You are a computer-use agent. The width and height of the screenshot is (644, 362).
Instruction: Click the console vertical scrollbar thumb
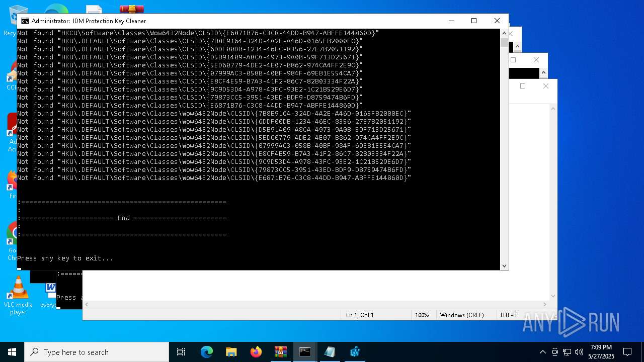[504, 42]
